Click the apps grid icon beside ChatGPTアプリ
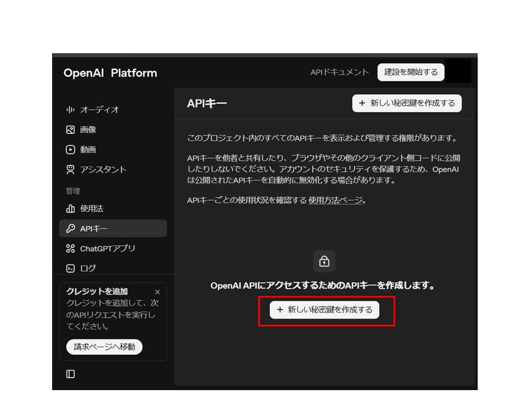This screenshot has width=532, height=399. (x=70, y=248)
